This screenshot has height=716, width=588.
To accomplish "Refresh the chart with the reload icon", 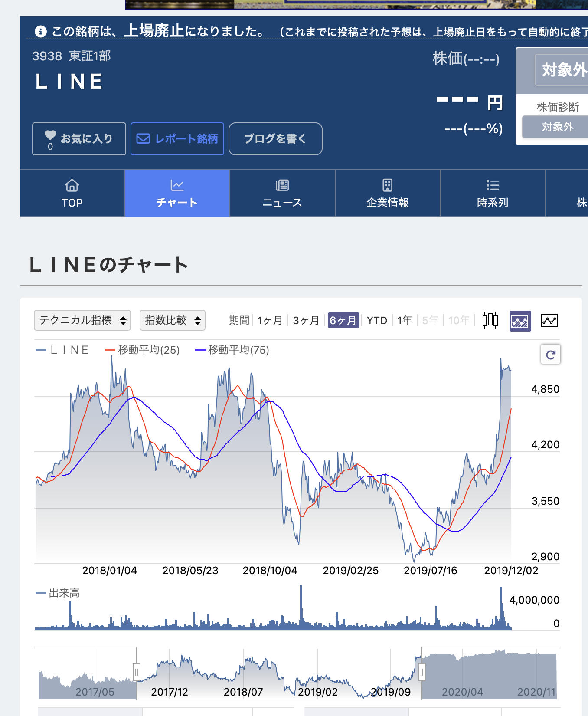I will pyautogui.click(x=550, y=354).
